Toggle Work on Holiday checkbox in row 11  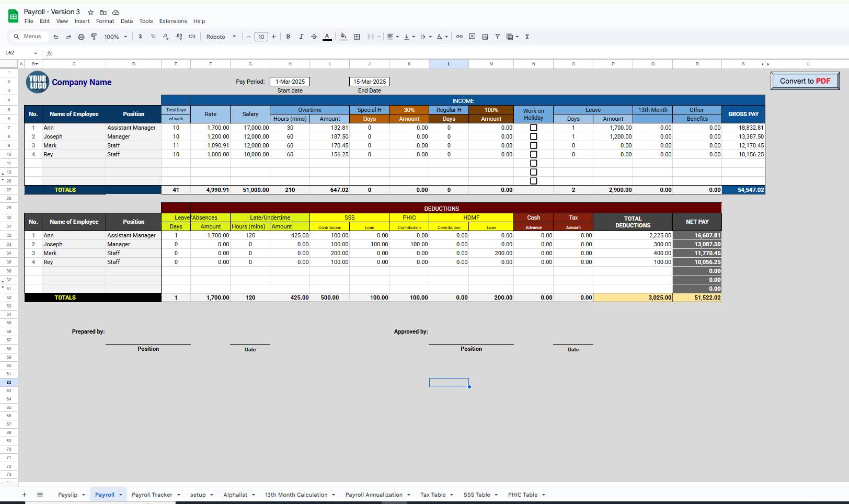tap(534, 163)
